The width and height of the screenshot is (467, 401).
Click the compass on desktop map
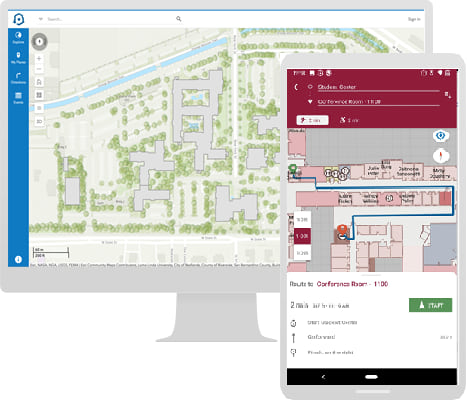[x=39, y=42]
